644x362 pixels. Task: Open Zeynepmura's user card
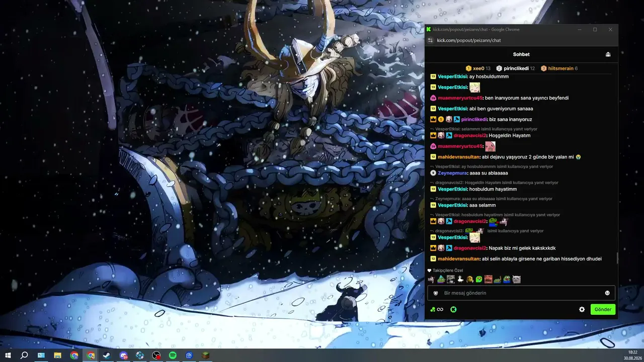[452, 173]
